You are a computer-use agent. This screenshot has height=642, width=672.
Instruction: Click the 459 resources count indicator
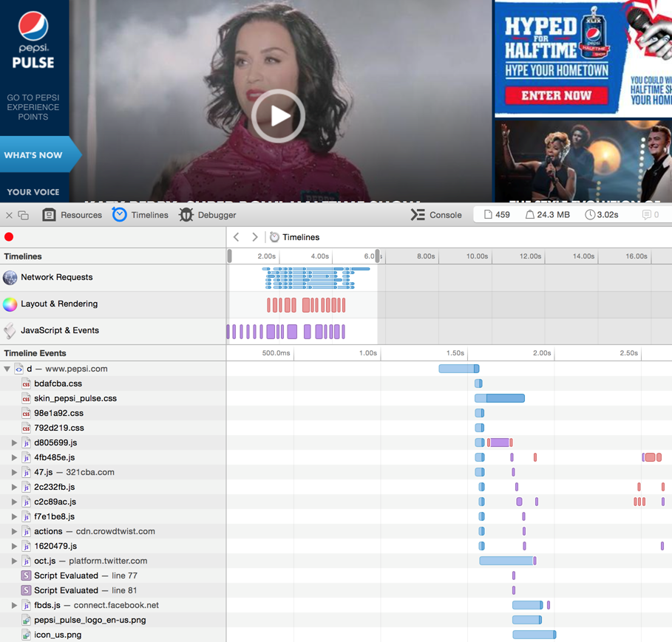pos(497,214)
